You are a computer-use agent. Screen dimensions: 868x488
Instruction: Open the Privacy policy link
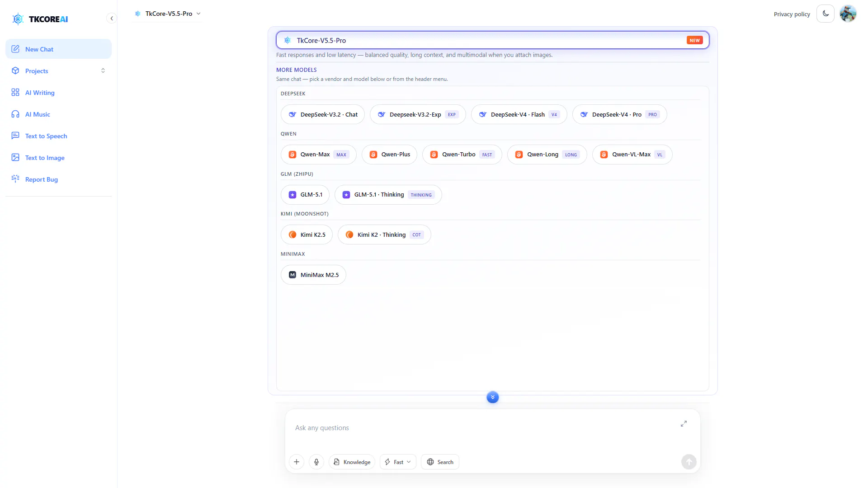point(792,14)
